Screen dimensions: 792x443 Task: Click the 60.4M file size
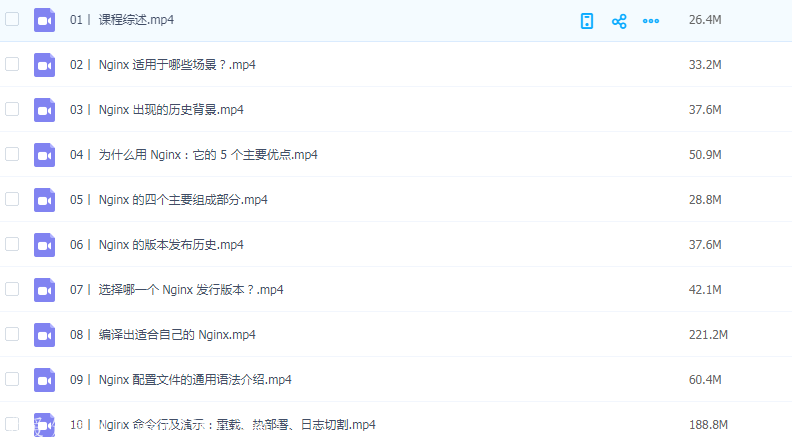[x=705, y=379]
